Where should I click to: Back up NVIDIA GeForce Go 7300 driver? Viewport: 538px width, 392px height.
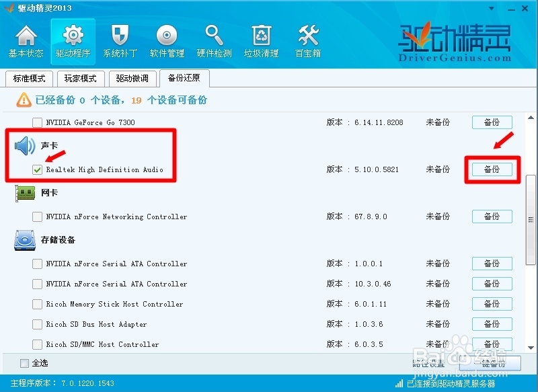pos(492,122)
